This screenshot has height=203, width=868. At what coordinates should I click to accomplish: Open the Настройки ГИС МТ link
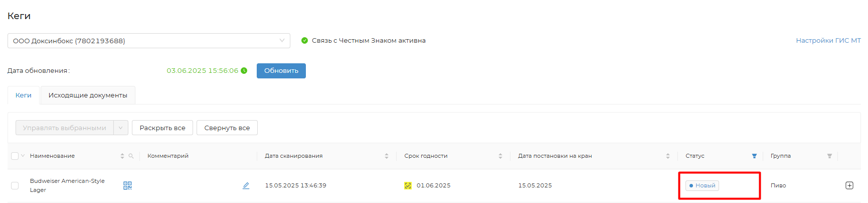(828, 41)
